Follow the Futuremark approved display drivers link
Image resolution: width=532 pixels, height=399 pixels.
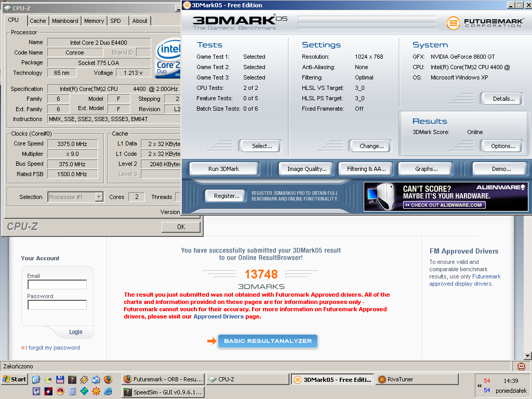click(465, 280)
